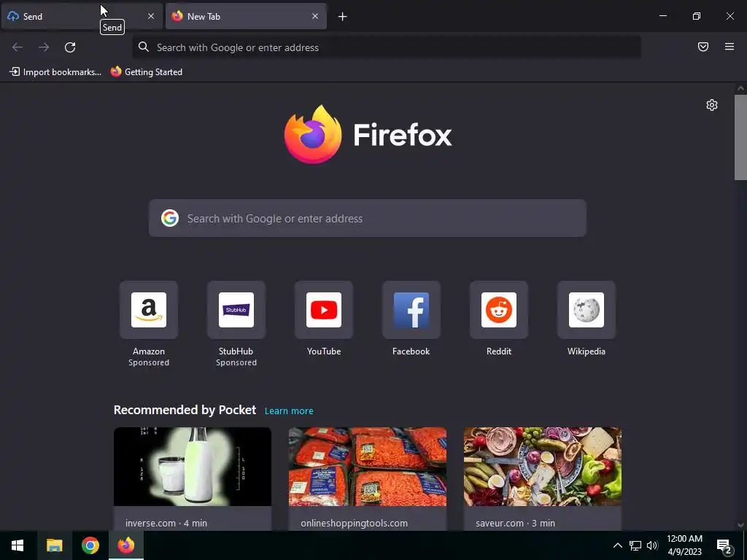Image resolution: width=747 pixels, height=560 pixels.
Task: Focus the central Google search box
Action: point(368,218)
